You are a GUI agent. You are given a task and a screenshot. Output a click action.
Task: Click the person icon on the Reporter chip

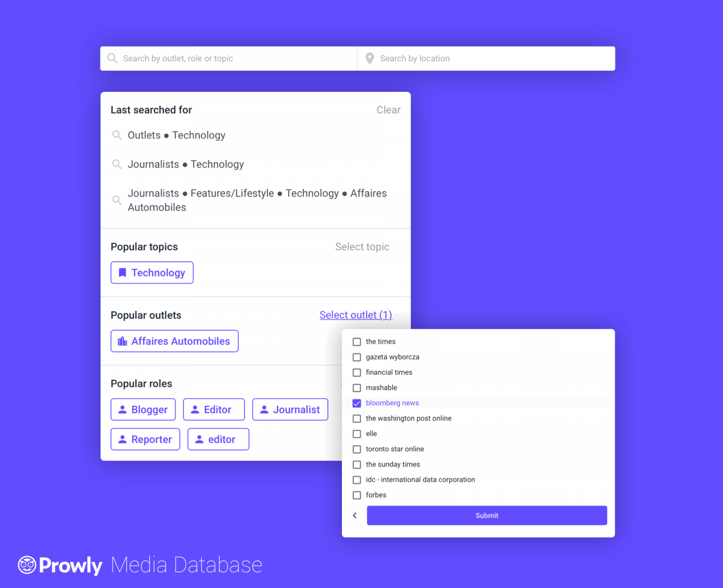[122, 439]
